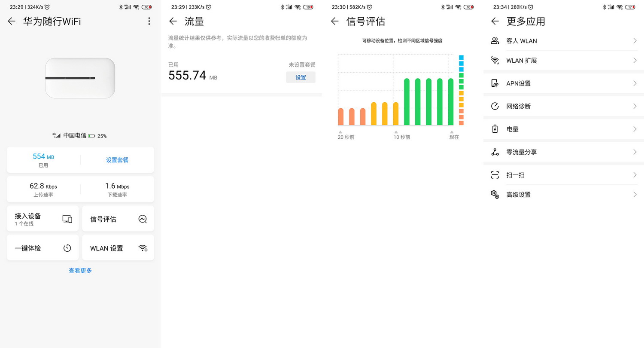Open the three-dot overflow menu

coord(149,21)
